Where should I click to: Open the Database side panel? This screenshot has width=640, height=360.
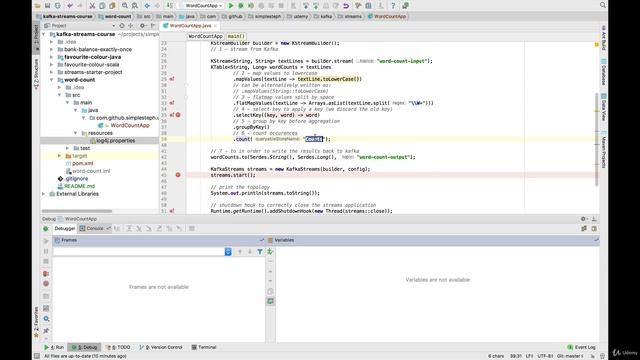click(604, 72)
